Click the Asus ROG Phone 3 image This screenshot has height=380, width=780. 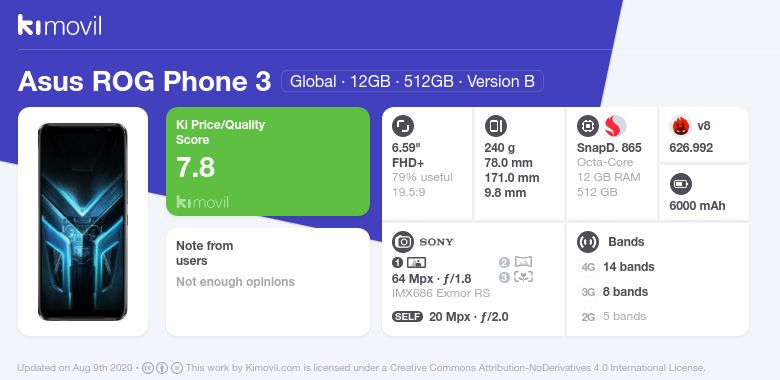click(x=83, y=221)
